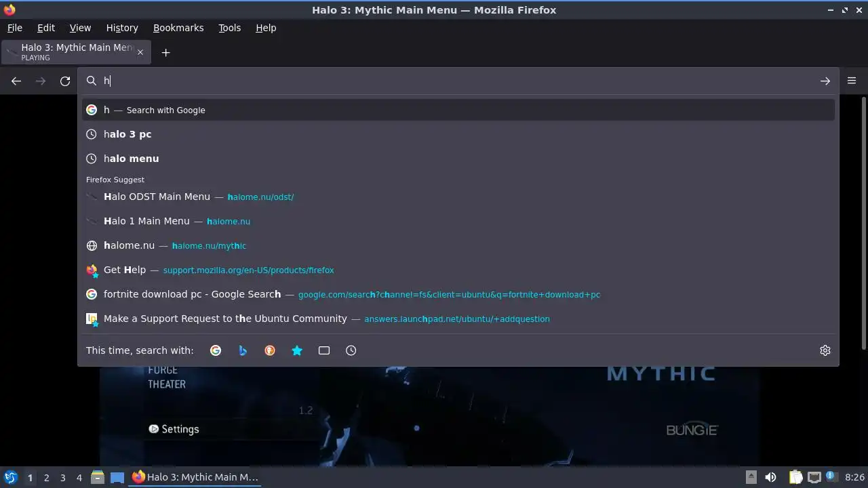Open search settings gear icon
This screenshot has width=868, height=488.
tap(825, 350)
